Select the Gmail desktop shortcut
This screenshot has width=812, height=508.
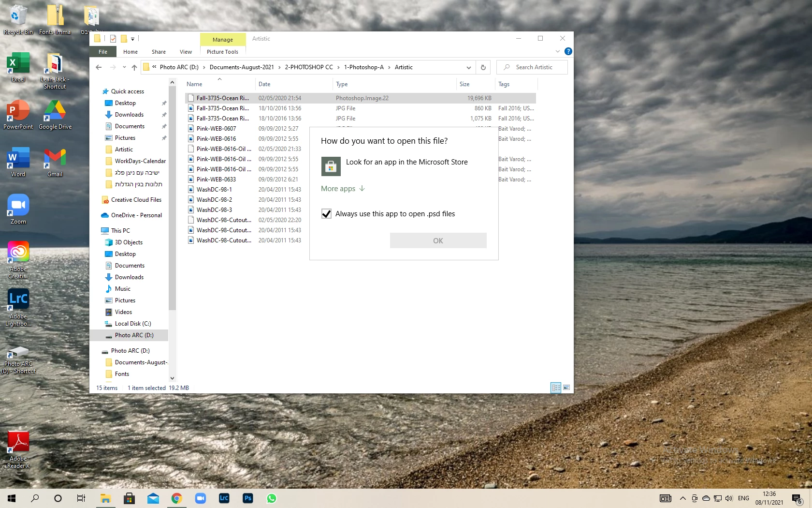click(x=55, y=162)
